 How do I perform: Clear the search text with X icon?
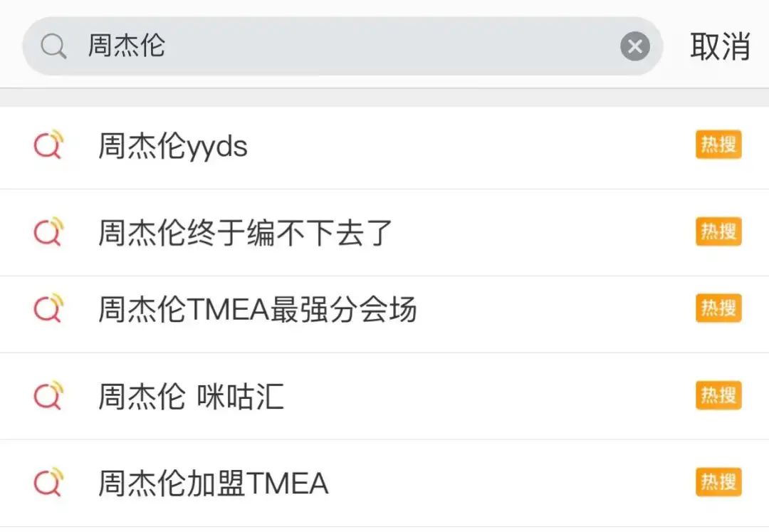pyautogui.click(x=634, y=47)
